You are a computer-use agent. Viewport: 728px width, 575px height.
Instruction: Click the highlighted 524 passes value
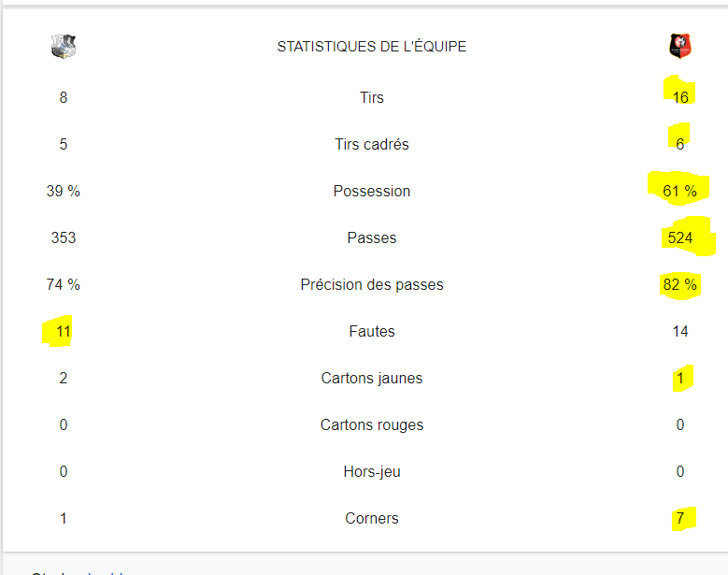point(679,237)
